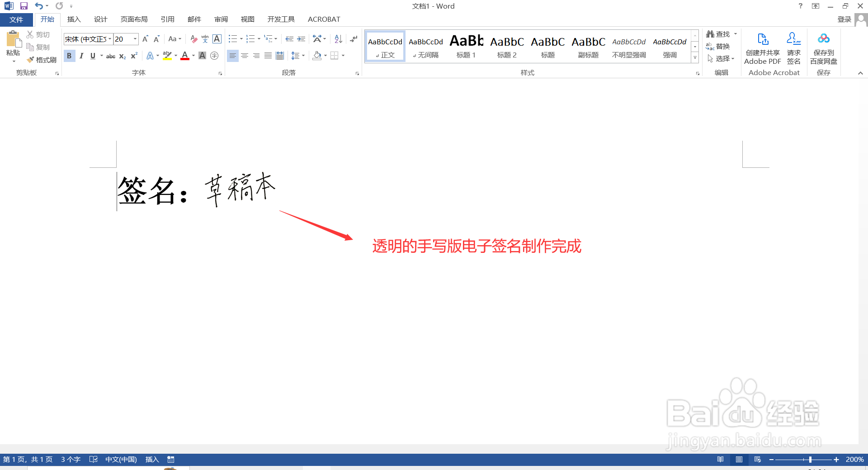Apply yellow text highlight color
Screen dimensions: 868x470
[x=167, y=55]
